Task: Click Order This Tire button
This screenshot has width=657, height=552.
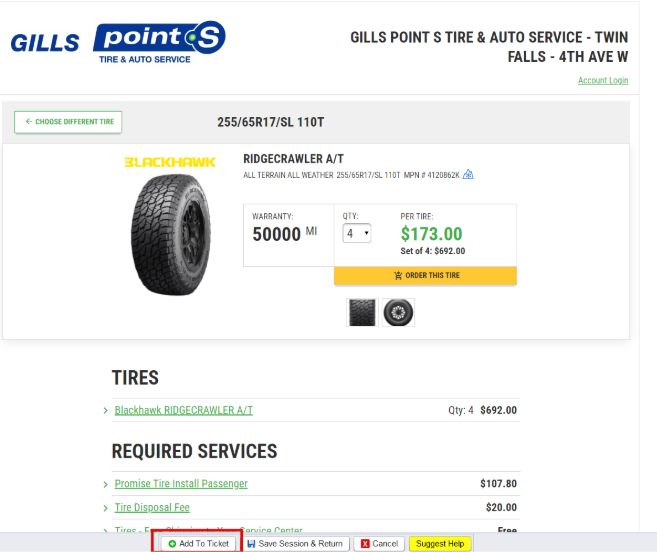Action: pos(425,275)
